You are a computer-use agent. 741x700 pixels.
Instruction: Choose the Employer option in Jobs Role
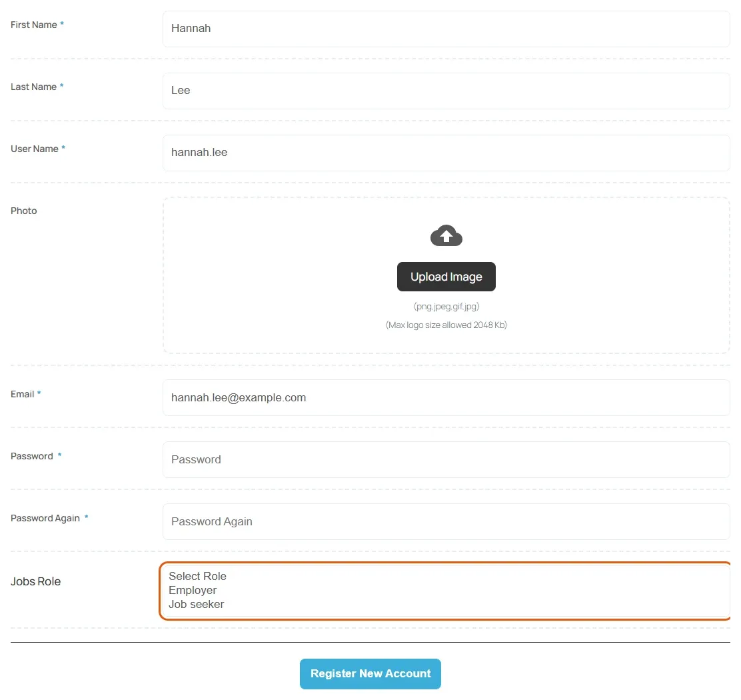pos(193,591)
